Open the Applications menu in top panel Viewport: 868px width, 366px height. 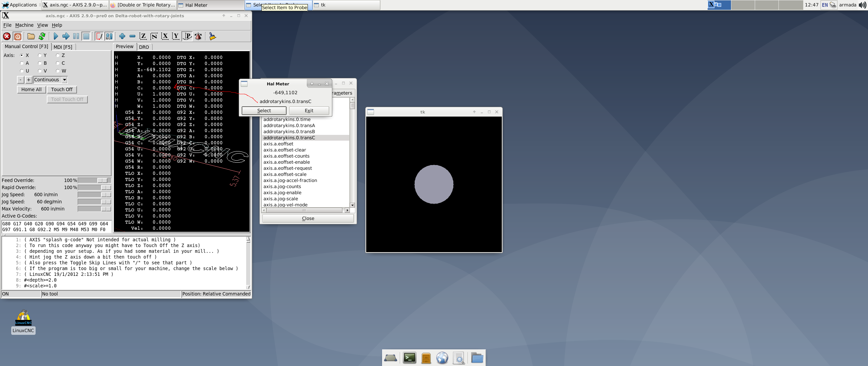pyautogui.click(x=20, y=5)
